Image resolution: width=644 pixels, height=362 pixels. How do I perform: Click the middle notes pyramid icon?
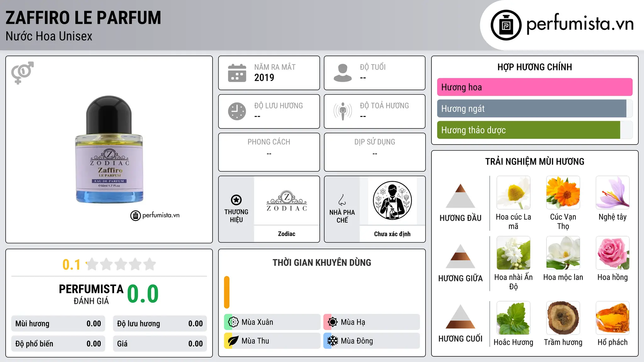[460, 256]
